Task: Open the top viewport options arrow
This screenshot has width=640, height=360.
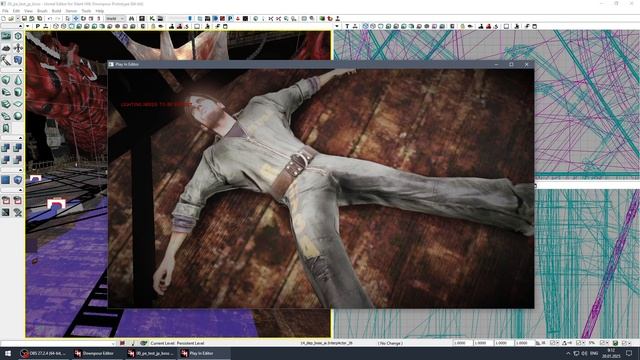Action: point(337,27)
